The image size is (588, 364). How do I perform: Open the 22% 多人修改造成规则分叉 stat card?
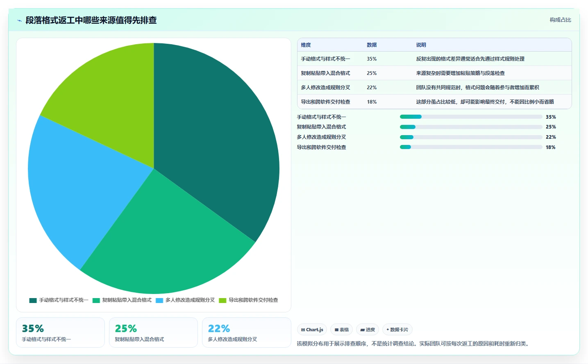click(x=246, y=332)
